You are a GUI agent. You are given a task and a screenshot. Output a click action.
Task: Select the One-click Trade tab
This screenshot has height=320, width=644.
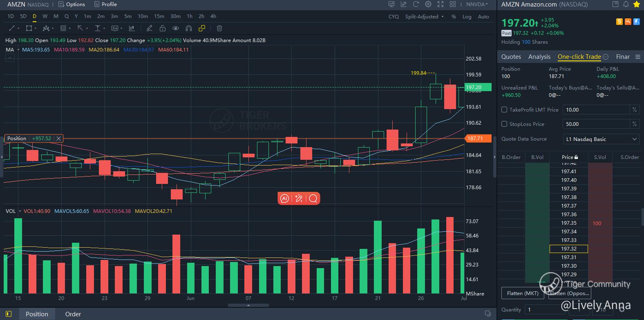(x=579, y=57)
